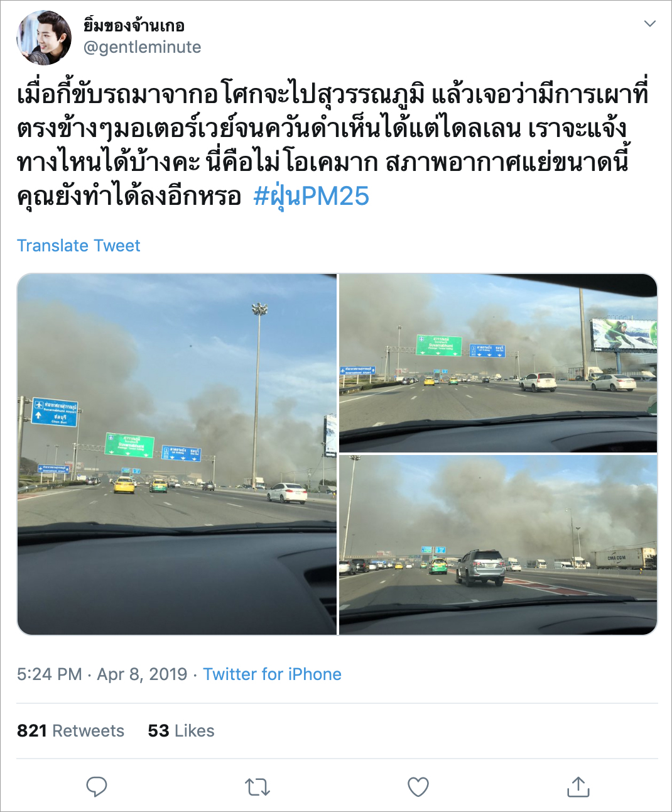Open the large left smoke photo
Viewport: 672px width, 812px height.
(x=177, y=454)
